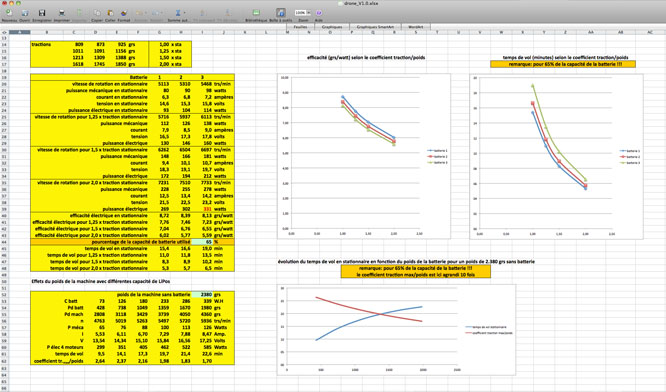666x392 pixels.
Task: Open the zoom percentage dropdown
Action: coord(309,13)
